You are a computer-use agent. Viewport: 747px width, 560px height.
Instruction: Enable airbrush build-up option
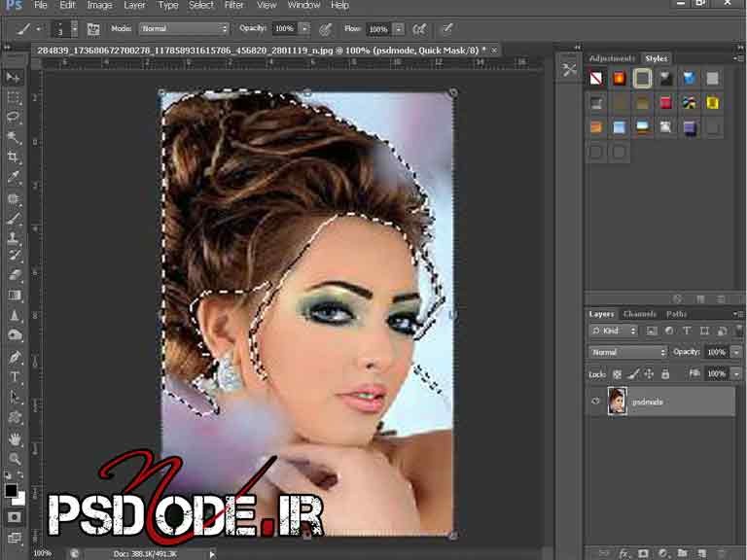[x=420, y=29]
